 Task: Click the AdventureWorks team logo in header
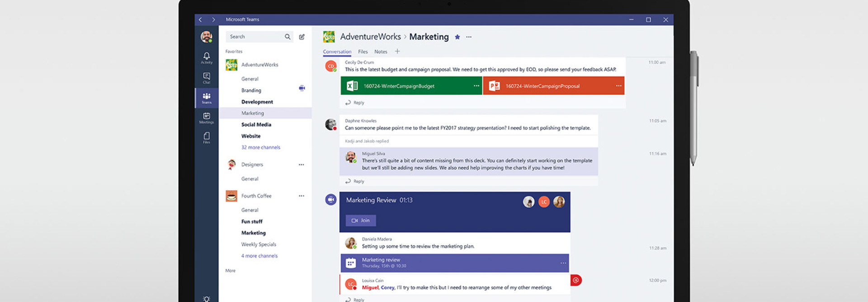coord(329,37)
